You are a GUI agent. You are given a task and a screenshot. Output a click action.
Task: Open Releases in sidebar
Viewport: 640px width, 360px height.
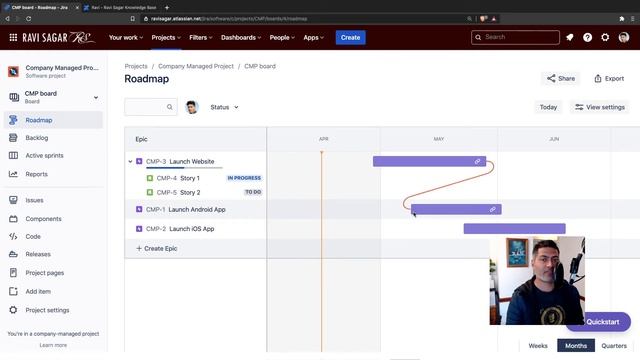(x=53, y=254)
